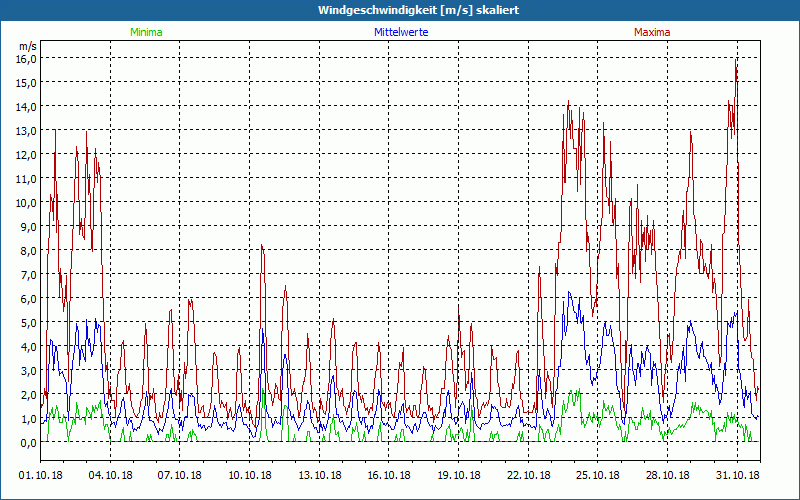Click the blue Mittelwerte legend label

401,32
